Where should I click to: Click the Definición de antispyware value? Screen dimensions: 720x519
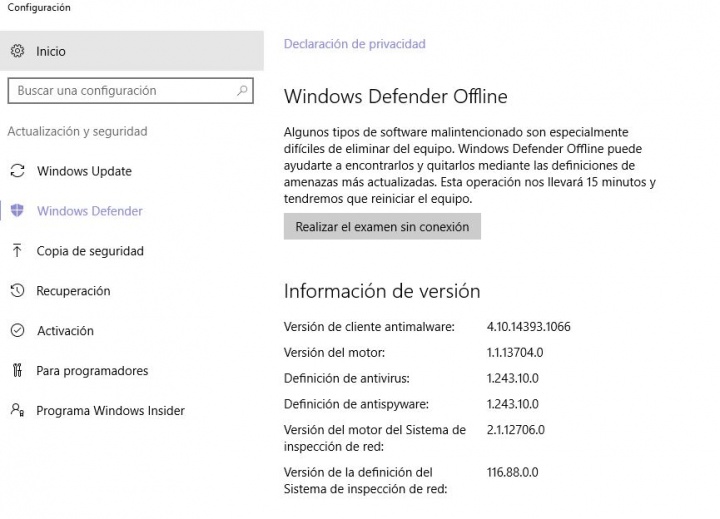(x=512, y=404)
